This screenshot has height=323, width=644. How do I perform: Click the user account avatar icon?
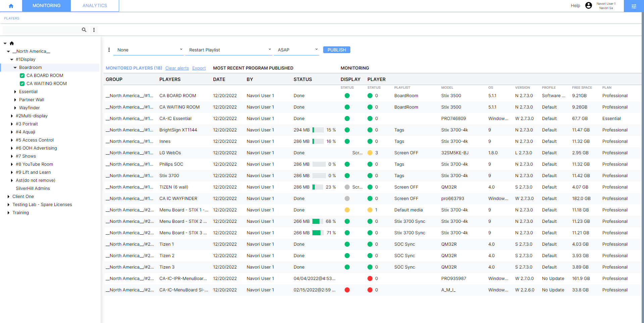588,5
